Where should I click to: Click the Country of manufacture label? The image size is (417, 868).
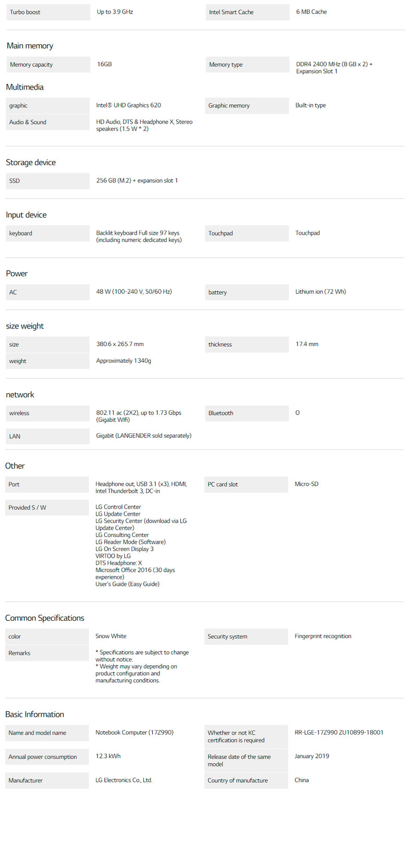point(238,780)
